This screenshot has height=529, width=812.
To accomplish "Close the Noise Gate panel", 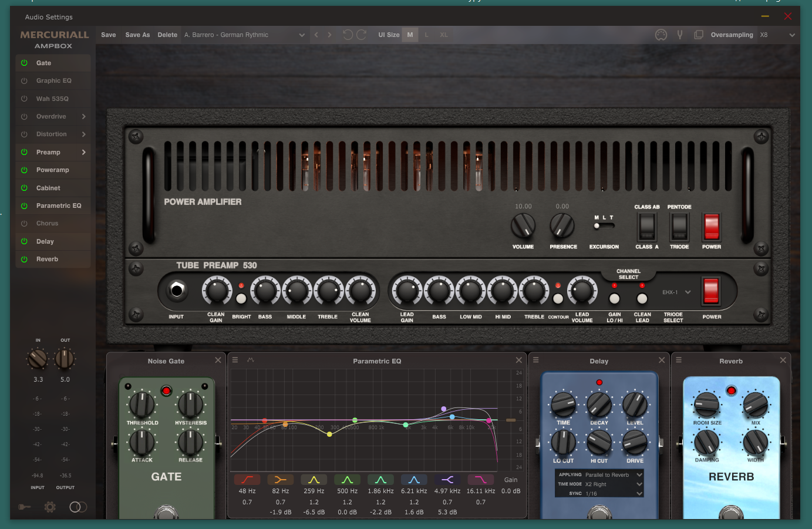I will pos(218,360).
